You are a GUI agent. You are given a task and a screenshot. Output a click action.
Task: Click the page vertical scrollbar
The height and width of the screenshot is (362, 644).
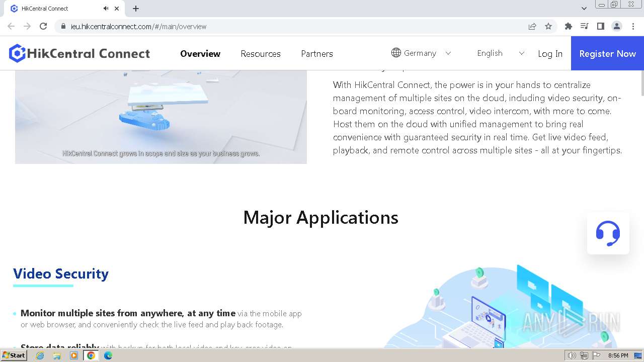tap(641, 83)
